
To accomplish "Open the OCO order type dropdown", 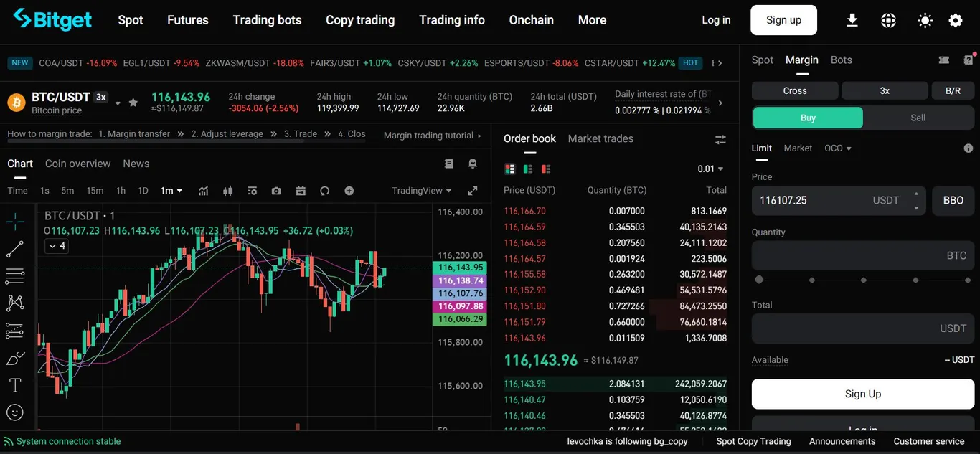I will (x=838, y=148).
